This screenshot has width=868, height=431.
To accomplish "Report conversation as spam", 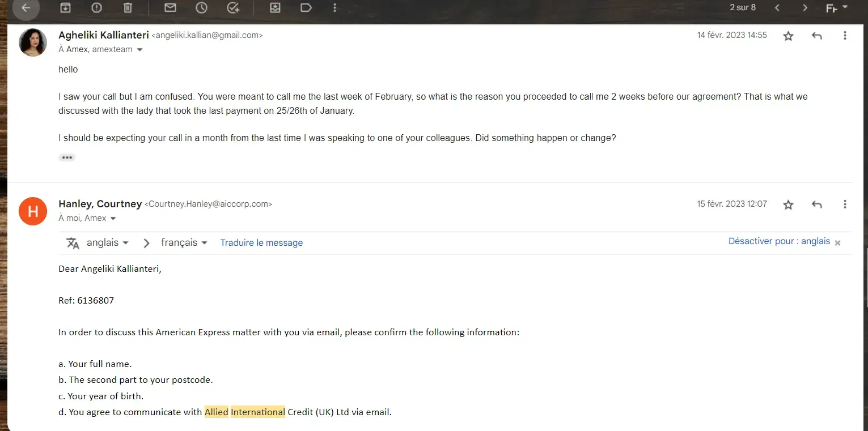I will click(96, 8).
